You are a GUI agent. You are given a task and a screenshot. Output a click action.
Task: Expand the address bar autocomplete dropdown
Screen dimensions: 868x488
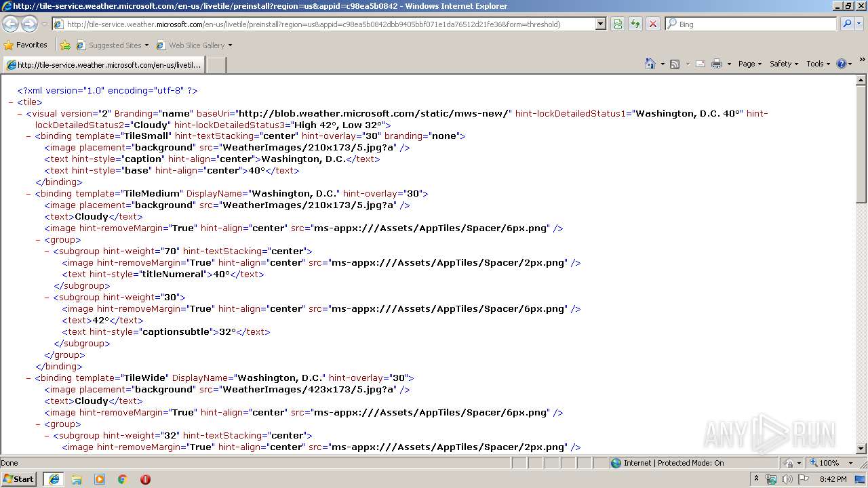(x=600, y=24)
